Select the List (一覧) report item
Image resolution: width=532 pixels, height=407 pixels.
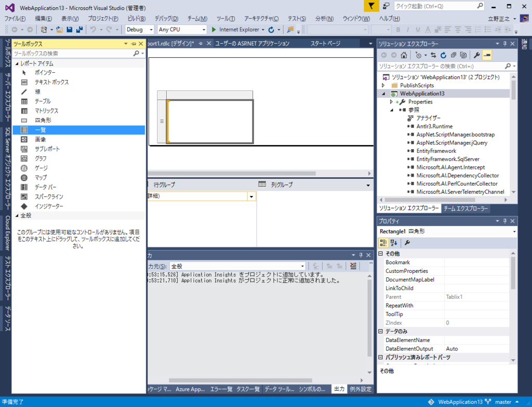coord(79,129)
